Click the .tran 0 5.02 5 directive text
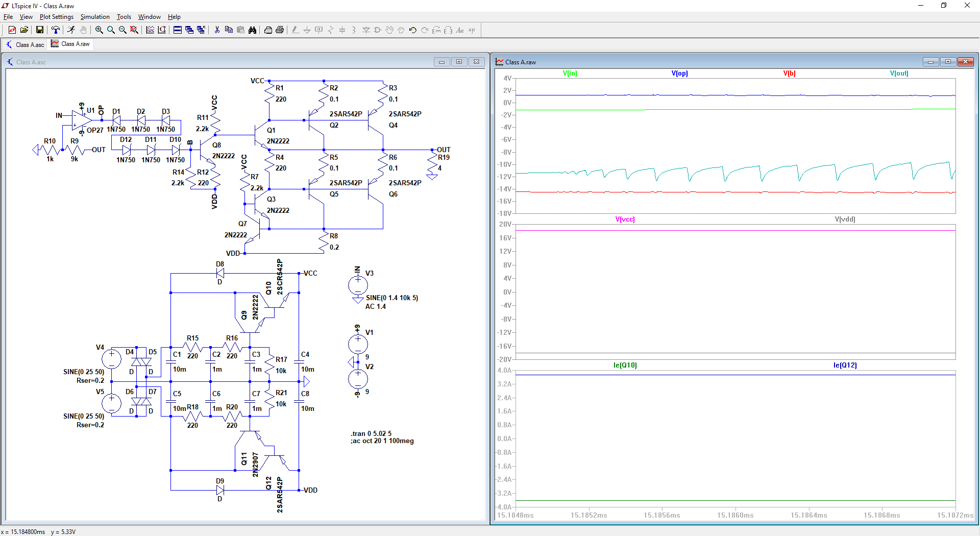The width and height of the screenshot is (980, 536). tap(371, 433)
